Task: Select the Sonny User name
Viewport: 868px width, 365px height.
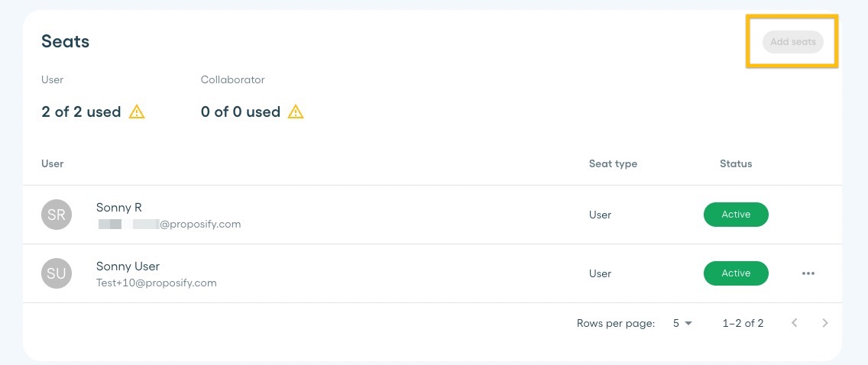Action: coord(128,266)
